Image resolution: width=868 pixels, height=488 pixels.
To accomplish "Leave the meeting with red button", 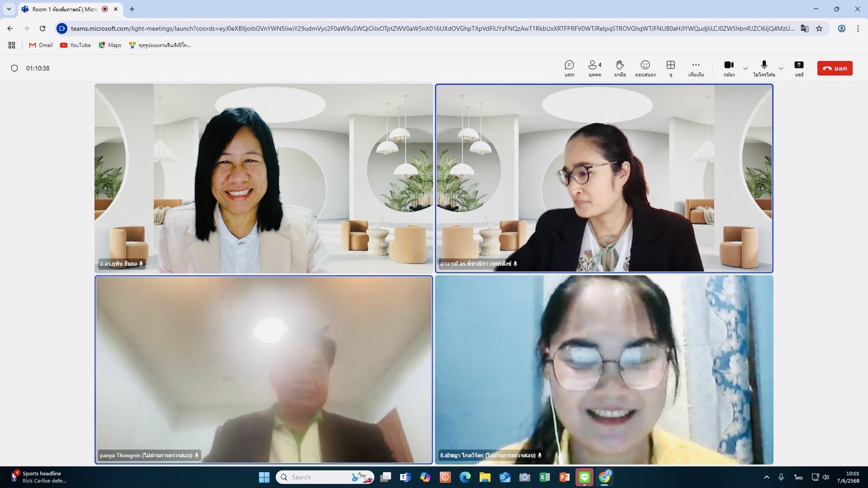I will (x=834, y=68).
